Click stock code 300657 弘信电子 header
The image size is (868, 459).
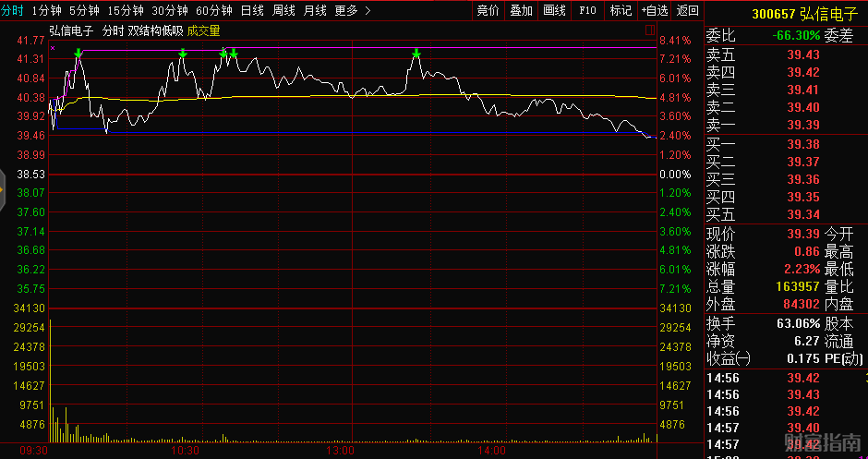804,14
